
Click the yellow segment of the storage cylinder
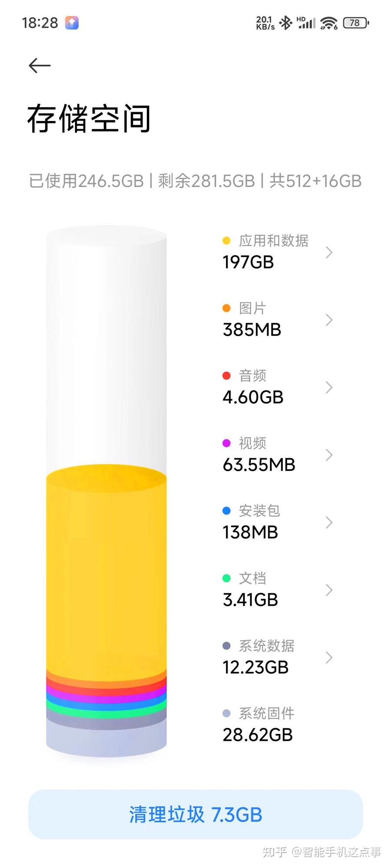(106, 564)
